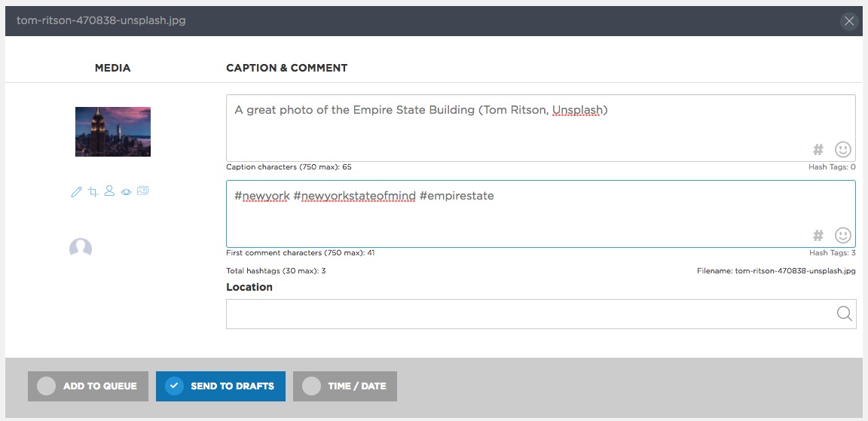868x421 pixels.
Task: Open the tag people person icon
Action: pos(109,191)
